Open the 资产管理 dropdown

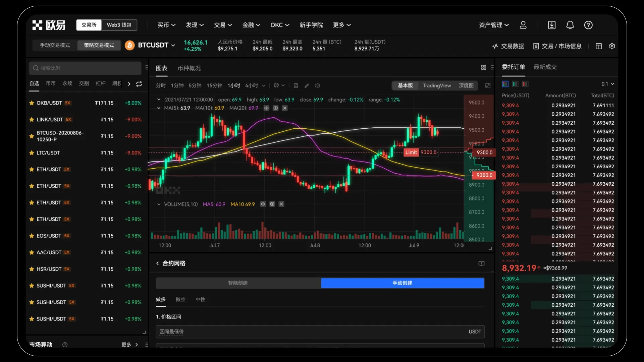point(494,25)
